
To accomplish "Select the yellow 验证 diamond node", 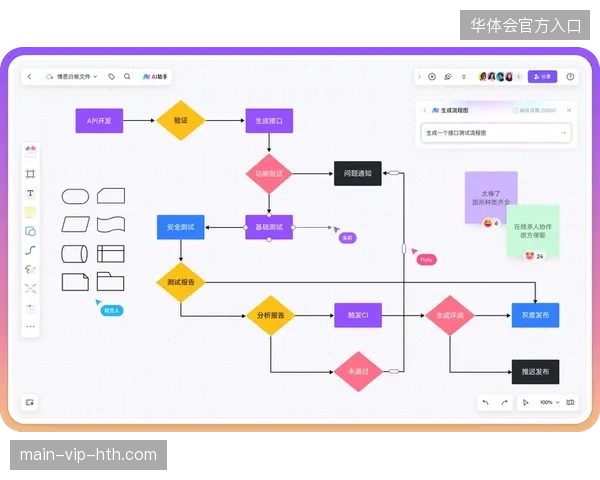I will pos(181,121).
